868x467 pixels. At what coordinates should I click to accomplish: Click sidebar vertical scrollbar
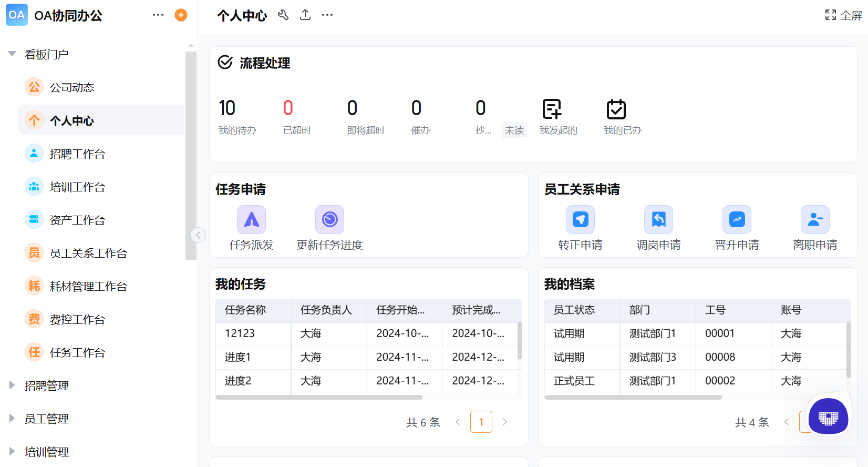(x=191, y=155)
